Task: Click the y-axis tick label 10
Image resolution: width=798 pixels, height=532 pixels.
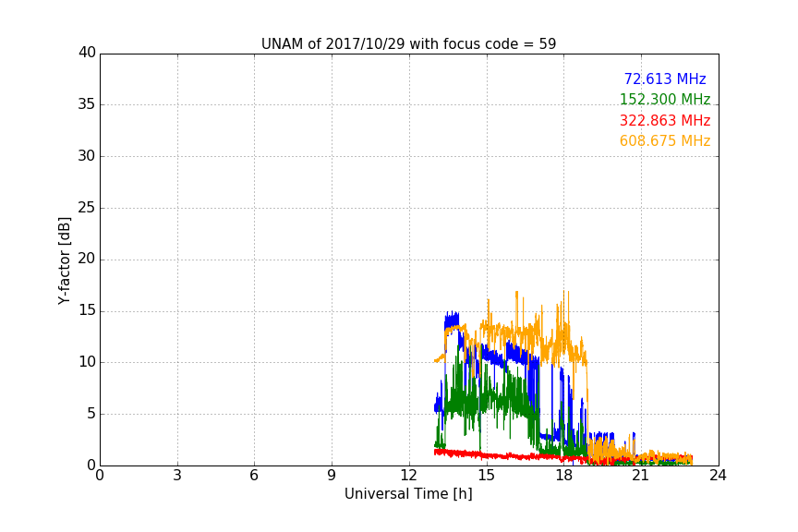Action: [x=87, y=362]
